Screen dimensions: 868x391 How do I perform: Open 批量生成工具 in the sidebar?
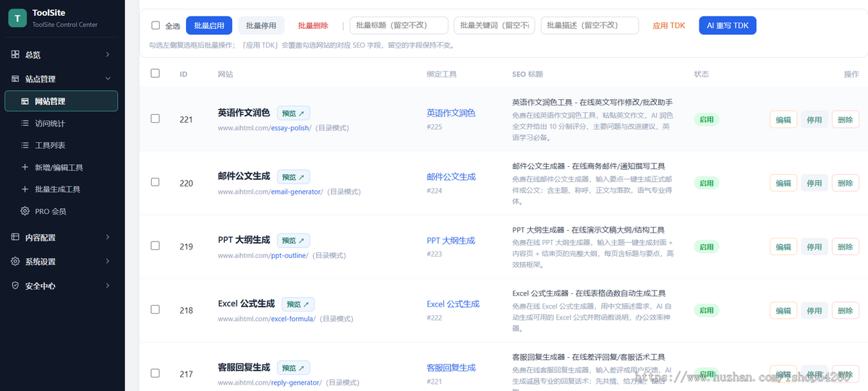pyautogui.click(x=61, y=189)
